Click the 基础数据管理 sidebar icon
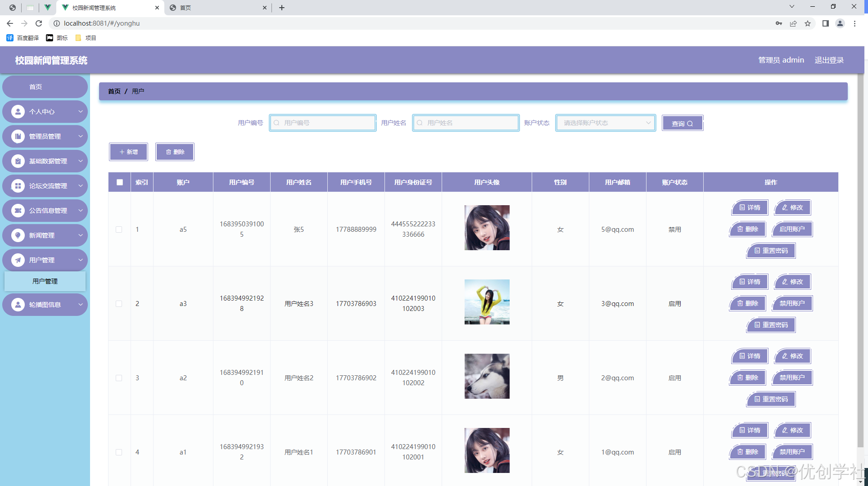This screenshot has width=868, height=486. pyautogui.click(x=18, y=161)
